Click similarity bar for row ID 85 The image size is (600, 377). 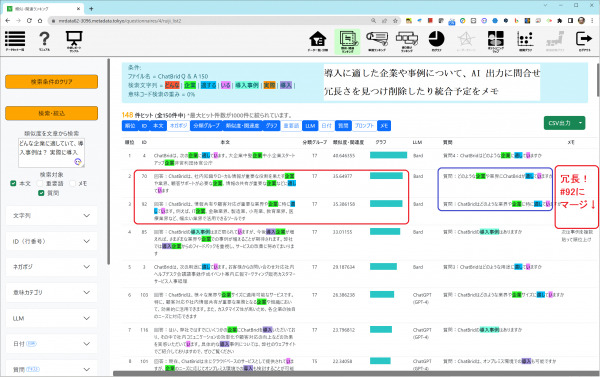385,232
